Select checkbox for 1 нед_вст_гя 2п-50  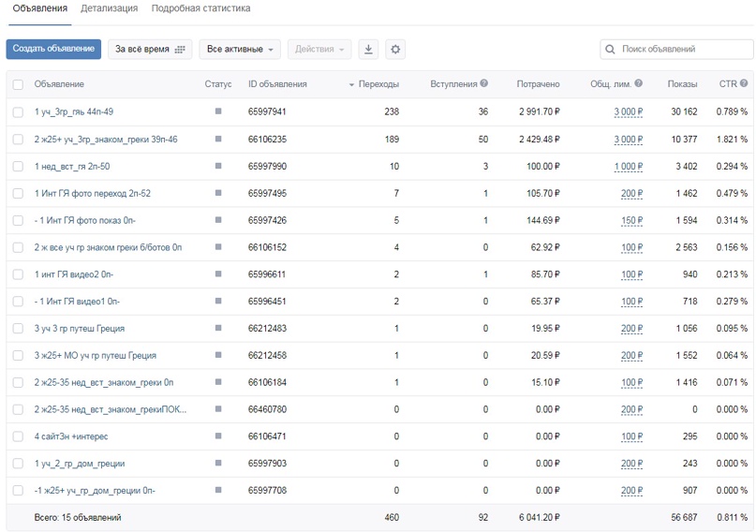[18, 167]
